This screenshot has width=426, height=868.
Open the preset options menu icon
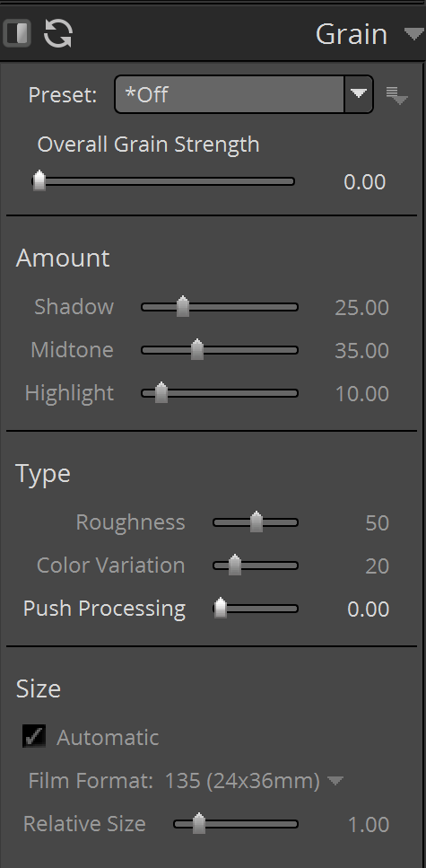tap(396, 95)
